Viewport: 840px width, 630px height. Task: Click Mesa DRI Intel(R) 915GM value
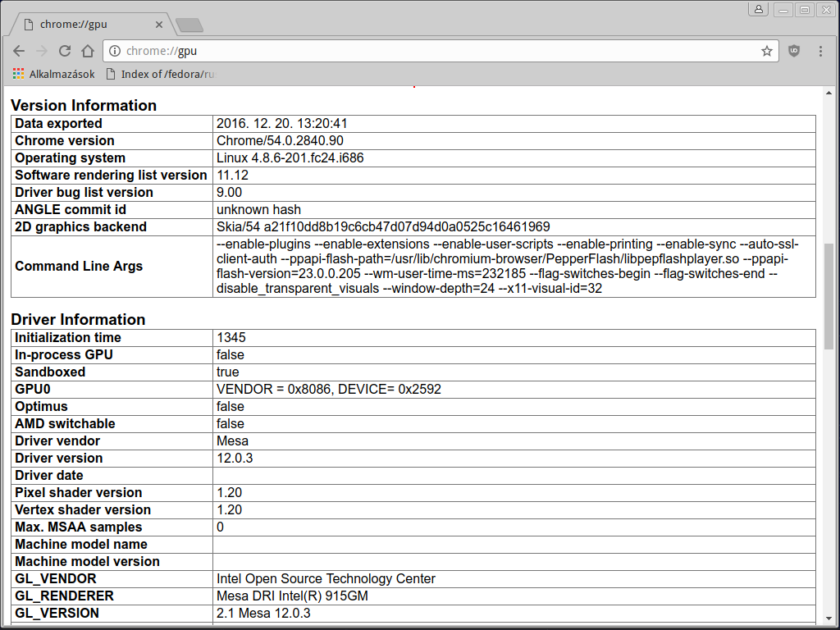pyautogui.click(x=292, y=596)
